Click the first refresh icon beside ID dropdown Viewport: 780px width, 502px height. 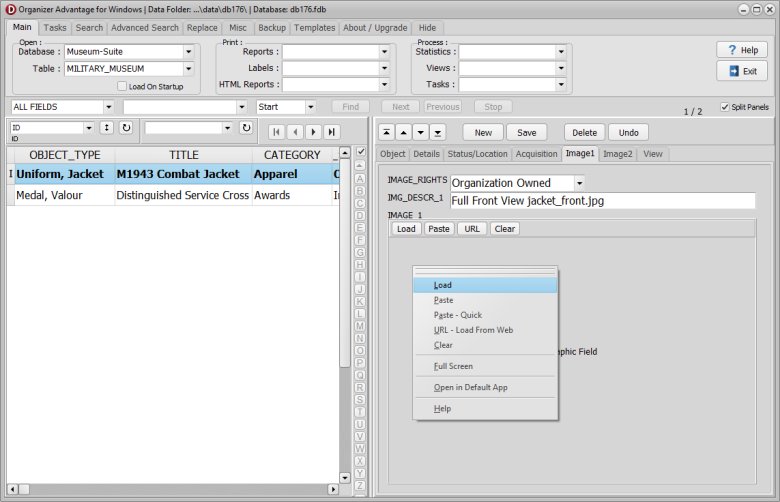tap(126, 128)
